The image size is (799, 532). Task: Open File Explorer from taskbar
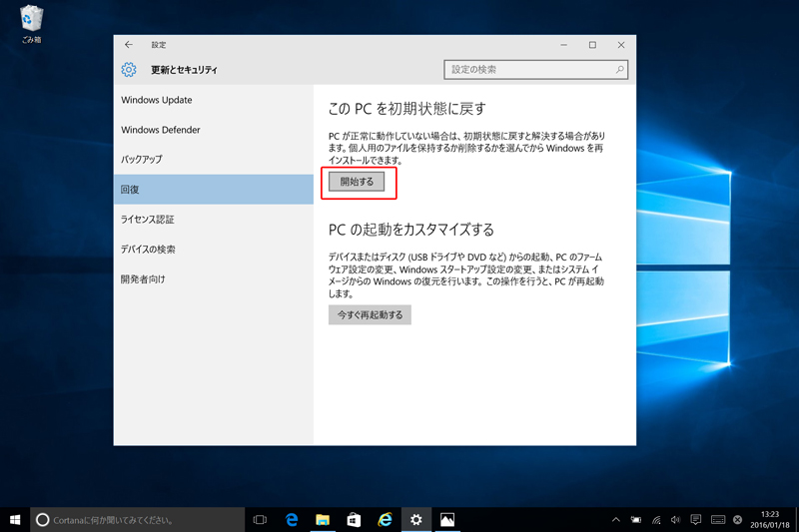323,520
